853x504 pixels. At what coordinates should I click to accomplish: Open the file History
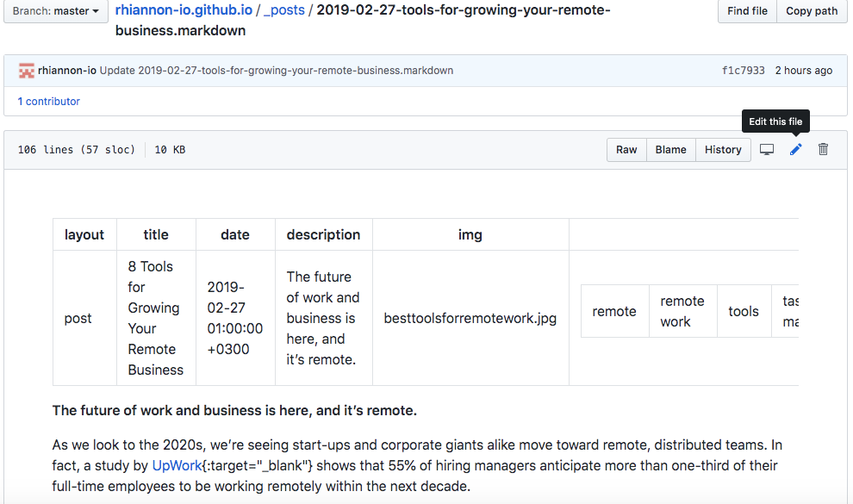723,149
